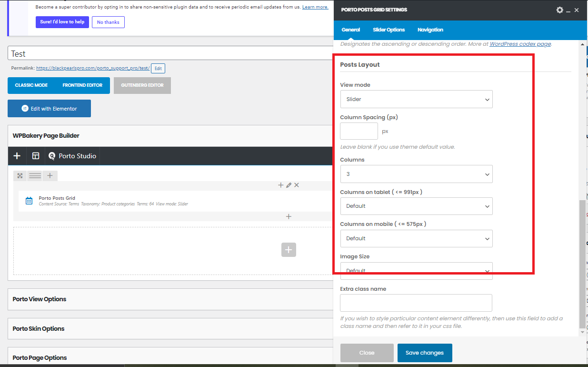This screenshot has height=367, width=588.
Task: Prepend to column using plus beside the pencil
Action: tap(280, 185)
